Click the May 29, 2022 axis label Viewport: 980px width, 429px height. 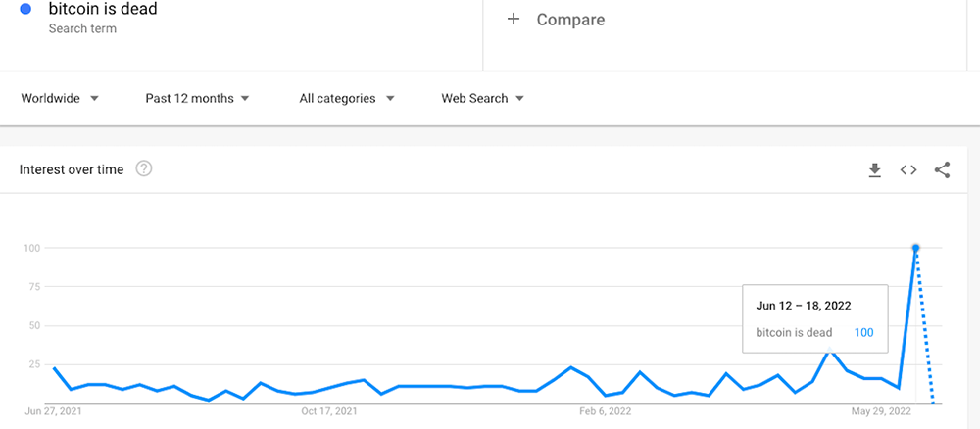882,411
